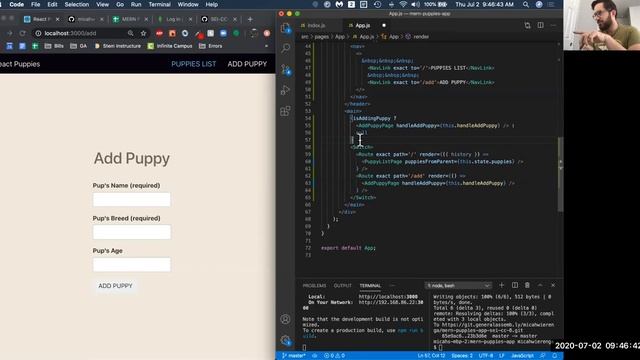Select the TERMINAL panel tab
Image resolution: width=640 pixels, height=360 pixels.
pos(370,286)
